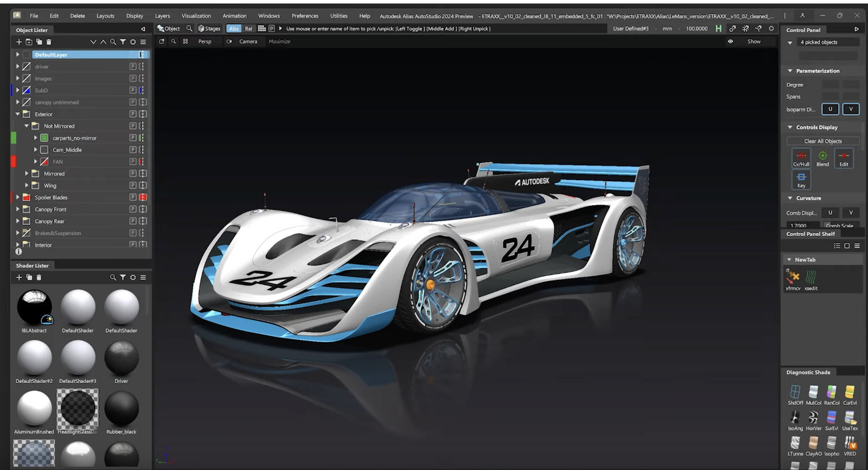This screenshot has height=470, width=868.
Task: Open the Preferences menu
Action: 305,16
